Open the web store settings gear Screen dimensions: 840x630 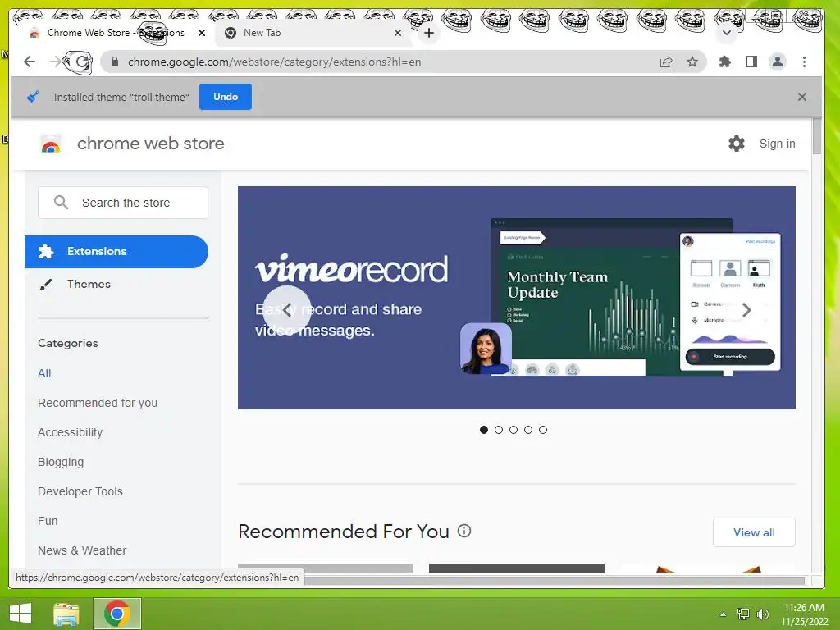click(x=737, y=144)
